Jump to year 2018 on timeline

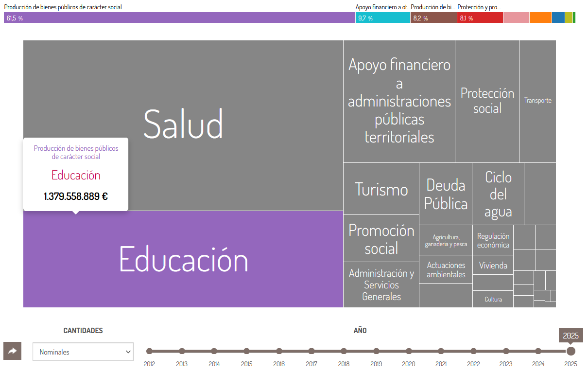pyautogui.click(x=344, y=351)
